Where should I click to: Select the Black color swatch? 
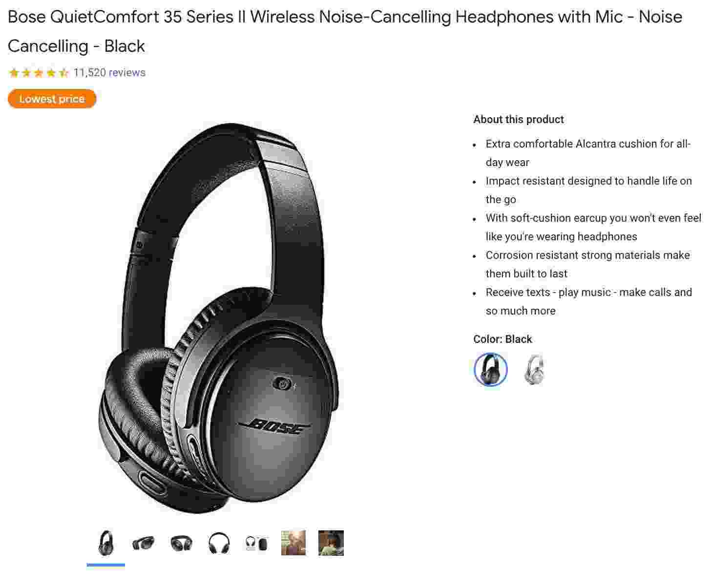click(490, 370)
